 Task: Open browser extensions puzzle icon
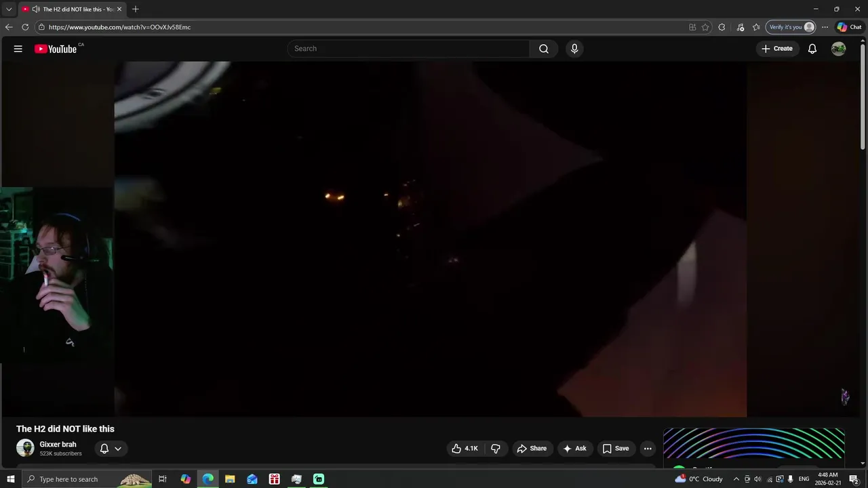click(722, 27)
